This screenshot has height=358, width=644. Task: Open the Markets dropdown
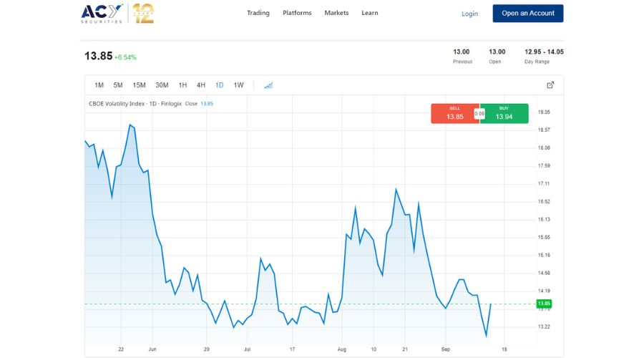click(336, 13)
